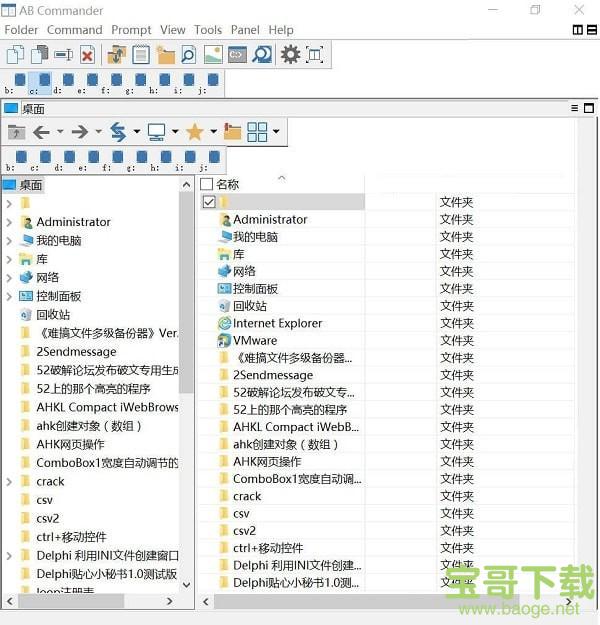The image size is (600, 625).
Task: Click the New folder toolbar icon
Action: pos(165,55)
